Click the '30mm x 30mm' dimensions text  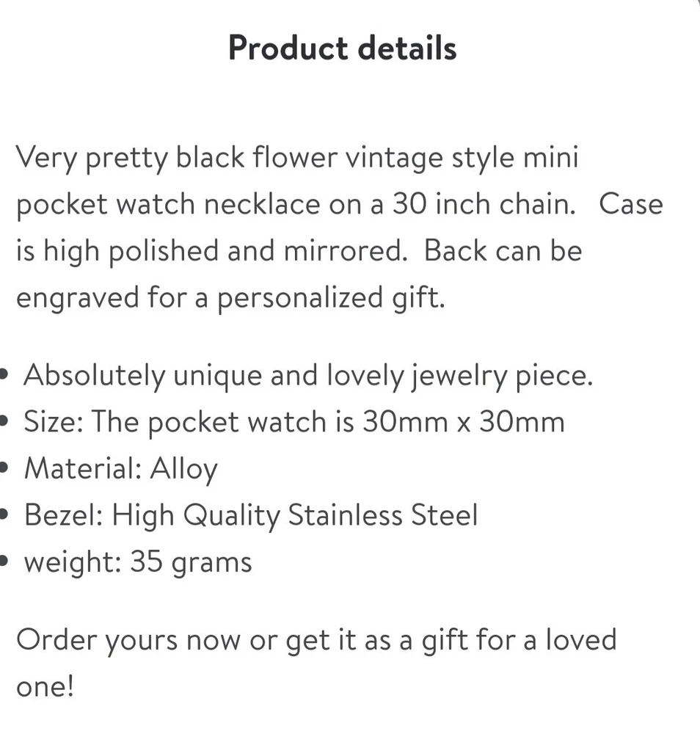click(x=464, y=422)
